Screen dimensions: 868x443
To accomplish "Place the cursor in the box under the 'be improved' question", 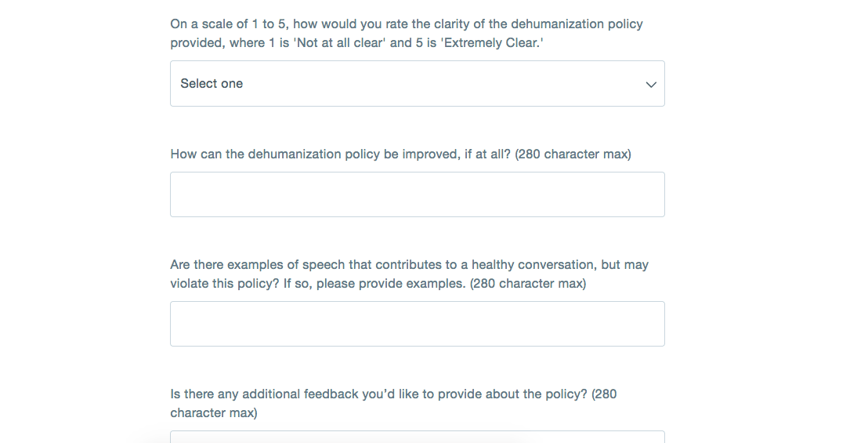I will coord(418,194).
